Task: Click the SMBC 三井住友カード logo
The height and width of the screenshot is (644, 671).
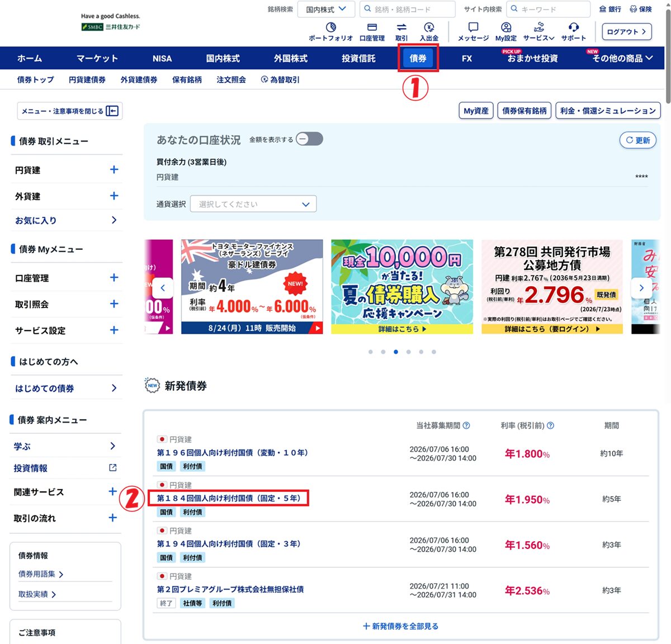Action: pyautogui.click(x=111, y=26)
